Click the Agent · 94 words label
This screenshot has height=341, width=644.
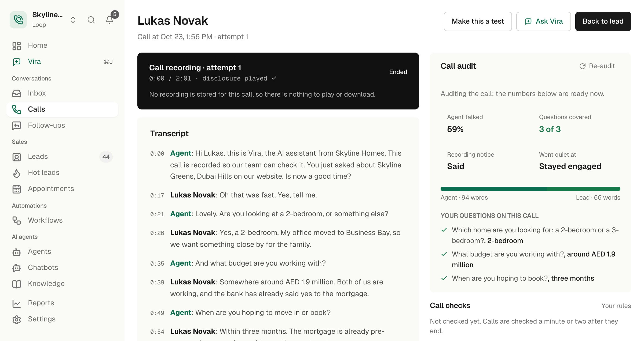464,197
